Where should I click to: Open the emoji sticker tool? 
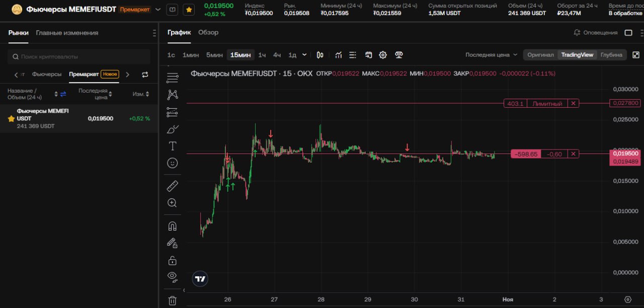coord(172,163)
